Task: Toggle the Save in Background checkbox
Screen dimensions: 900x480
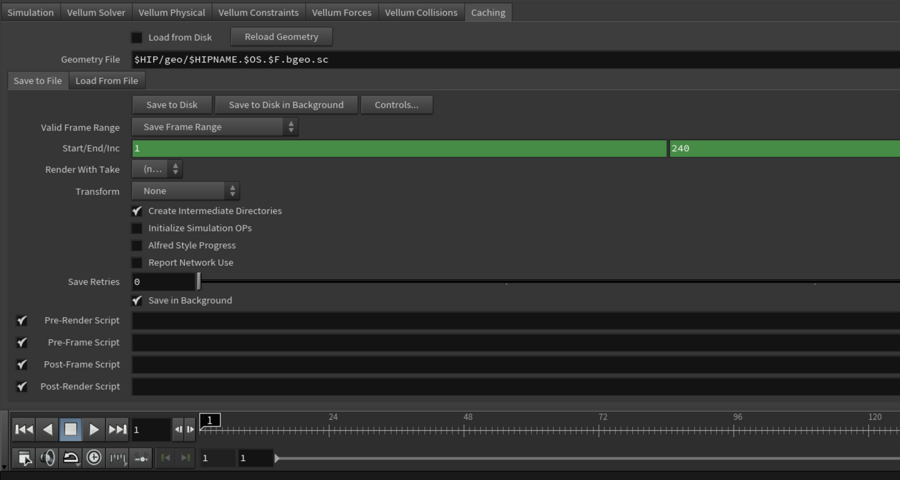Action: 137,301
